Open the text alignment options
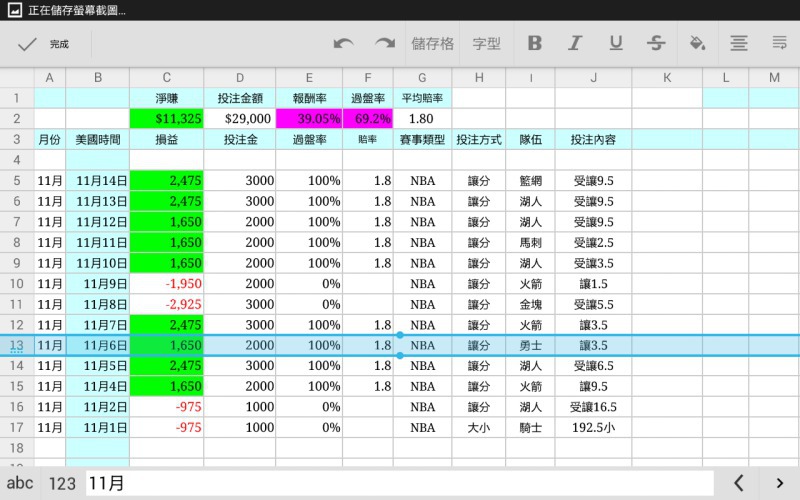The height and width of the screenshot is (500, 800). click(738, 43)
